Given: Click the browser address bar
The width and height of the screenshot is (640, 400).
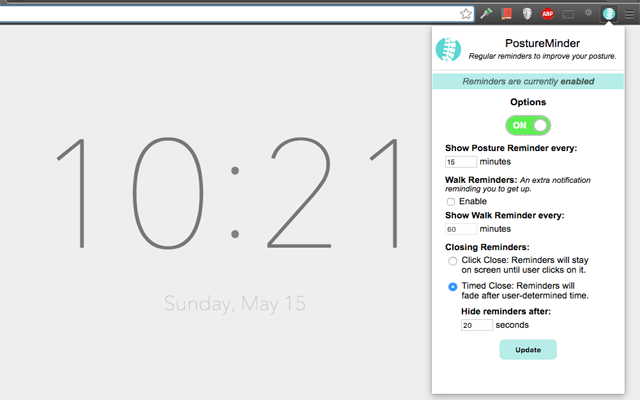Looking at the screenshot, I should [x=229, y=14].
